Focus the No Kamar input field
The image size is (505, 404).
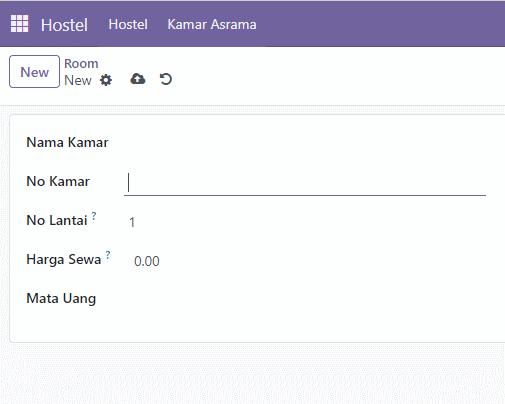tap(305, 183)
